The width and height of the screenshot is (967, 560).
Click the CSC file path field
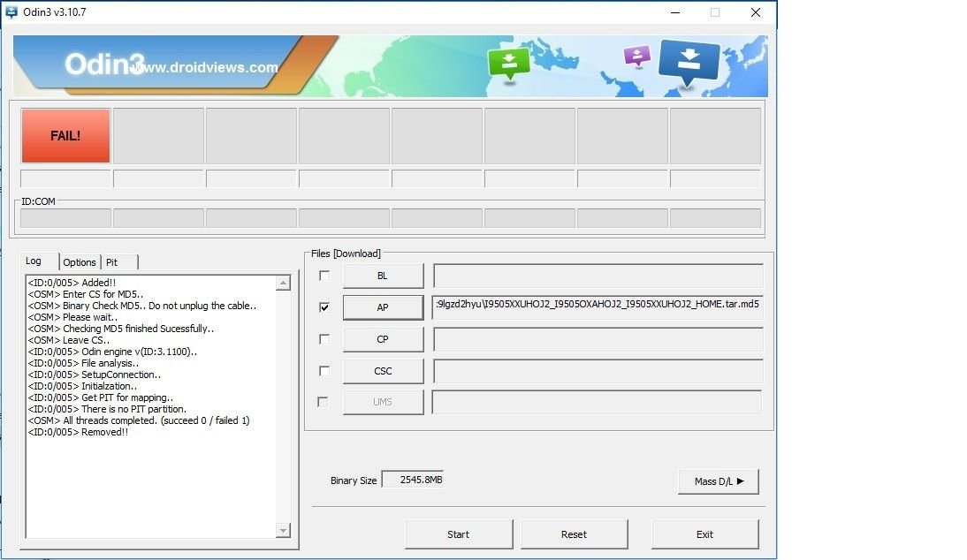pyautogui.click(x=598, y=371)
